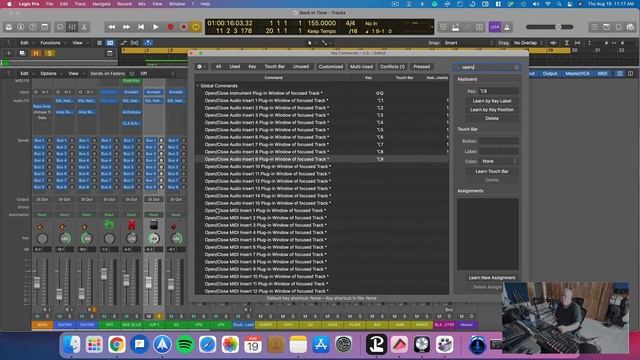The image size is (640, 360).
Task: Show the Unused key commands filter
Action: point(301,67)
